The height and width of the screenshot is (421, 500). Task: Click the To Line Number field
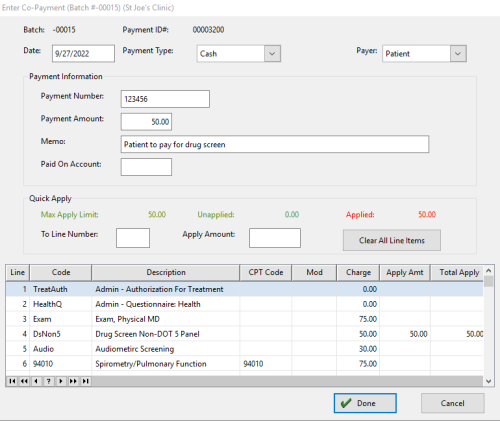[133, 238]
